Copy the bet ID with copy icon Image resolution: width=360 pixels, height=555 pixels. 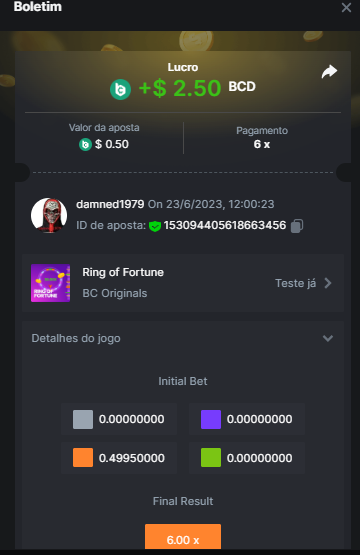coord(297,226)
